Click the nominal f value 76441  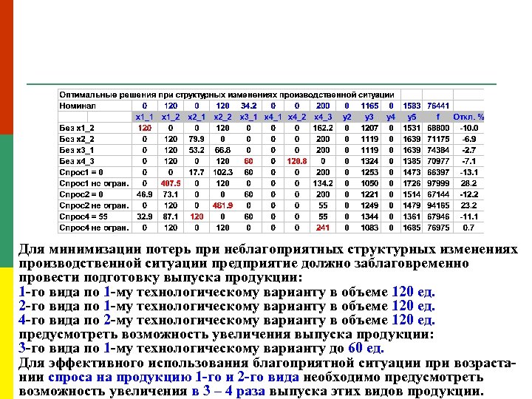(x=438, y=106)
